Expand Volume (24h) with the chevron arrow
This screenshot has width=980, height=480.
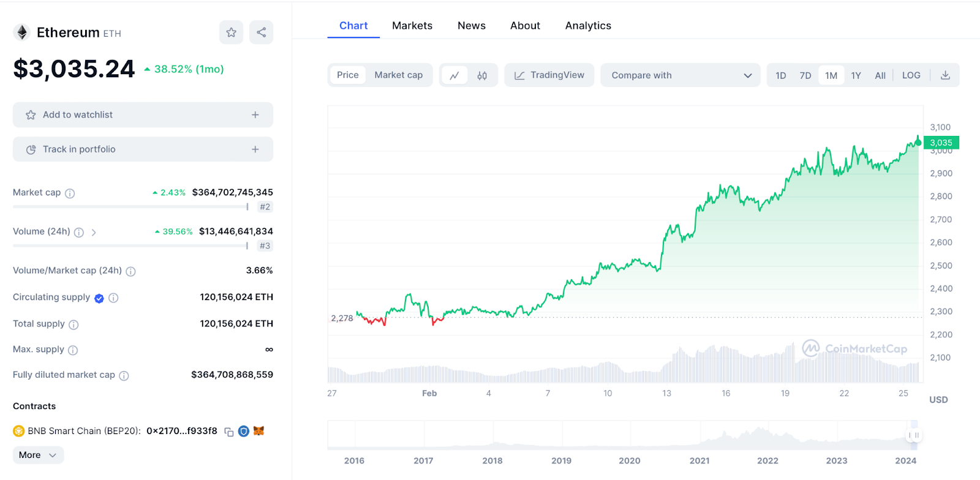coord(94,233)
